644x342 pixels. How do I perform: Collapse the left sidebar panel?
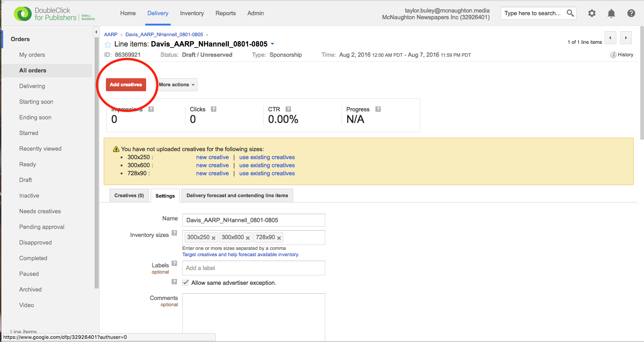(x=96, y=32)
